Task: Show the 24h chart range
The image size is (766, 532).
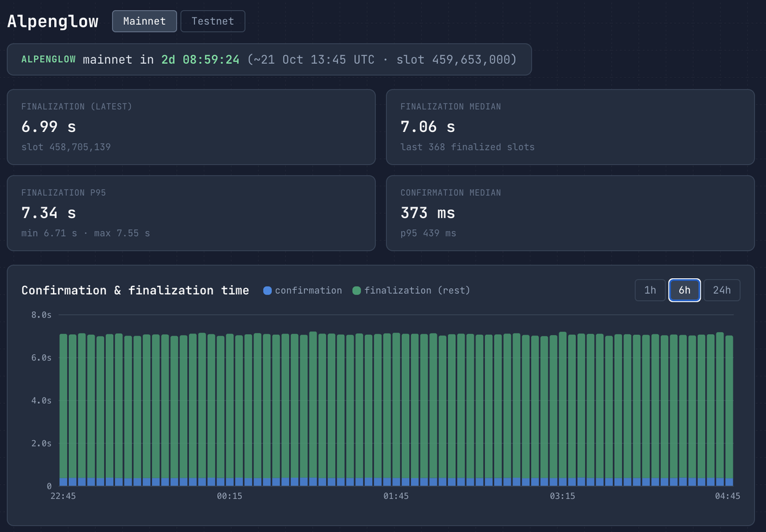Action: coord(722,290)
